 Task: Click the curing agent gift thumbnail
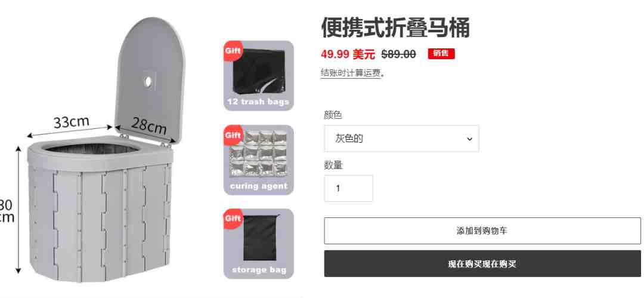pos(259,159)
